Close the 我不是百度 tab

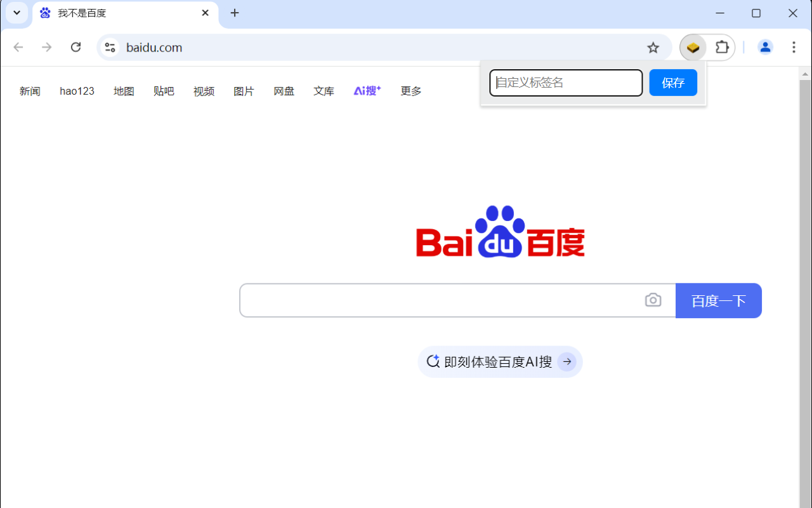pyautogui.click(x=205, y=13)
